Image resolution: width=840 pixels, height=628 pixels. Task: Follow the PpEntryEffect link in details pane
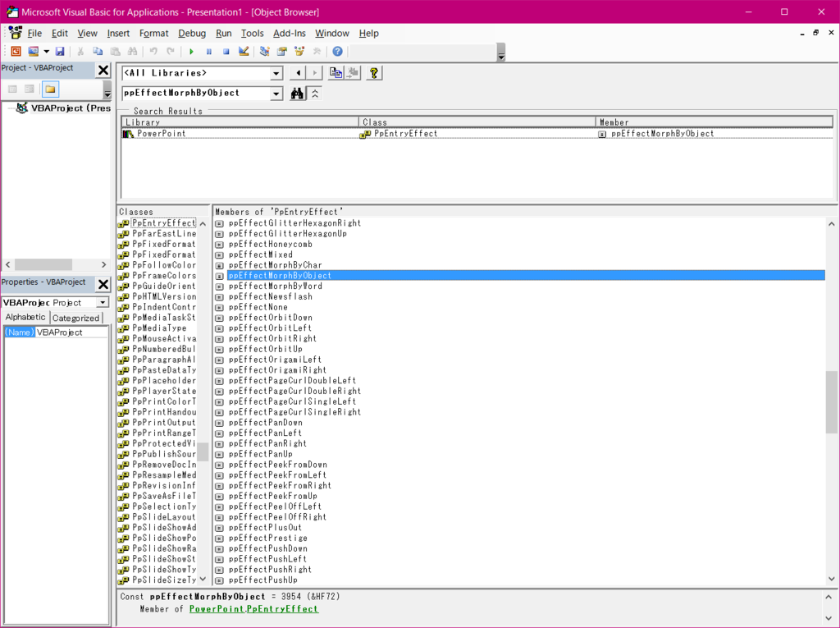coord(282,608)
